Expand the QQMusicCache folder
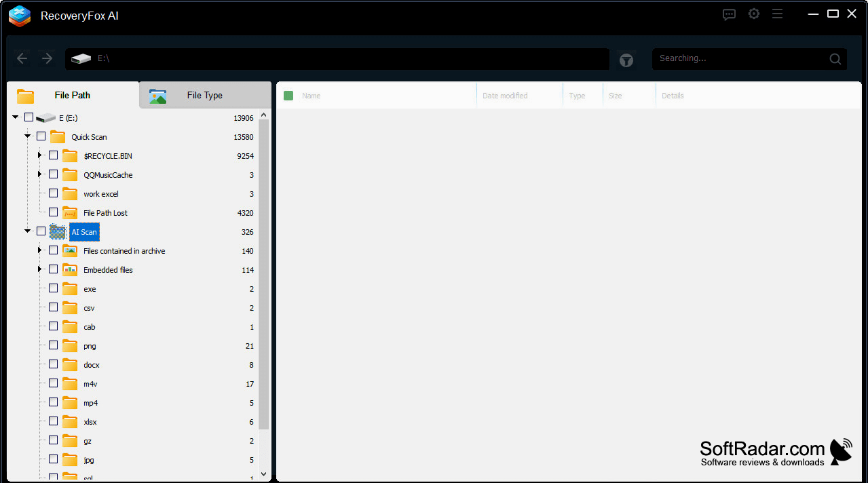This screenshot has height=483, width=868. (x=40, y=174)
